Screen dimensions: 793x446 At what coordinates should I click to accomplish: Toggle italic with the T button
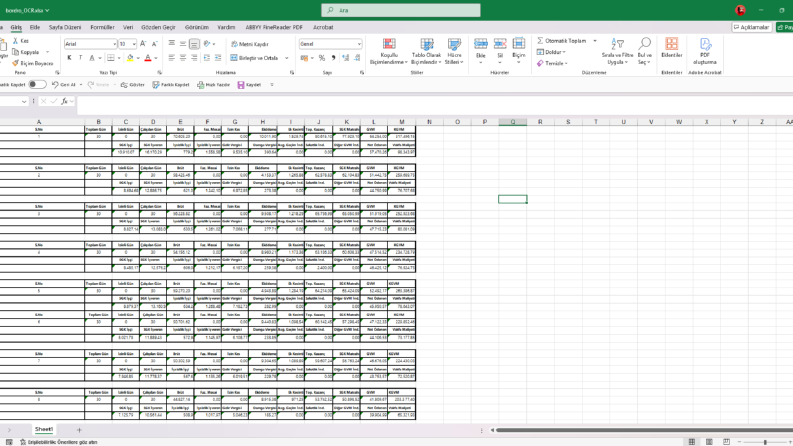tap(80, 58)
